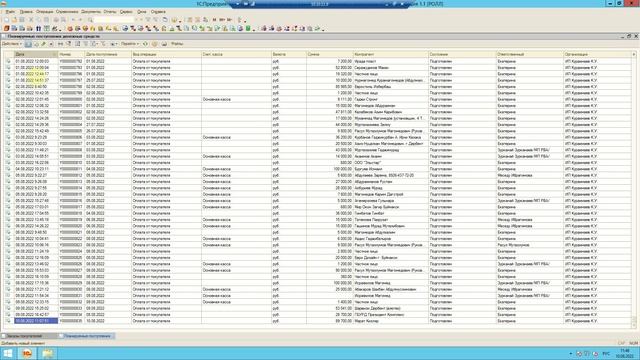The image size is (640, 360).
Task: Click the Файлы button in list toolbar
Action: coord(177,44)
